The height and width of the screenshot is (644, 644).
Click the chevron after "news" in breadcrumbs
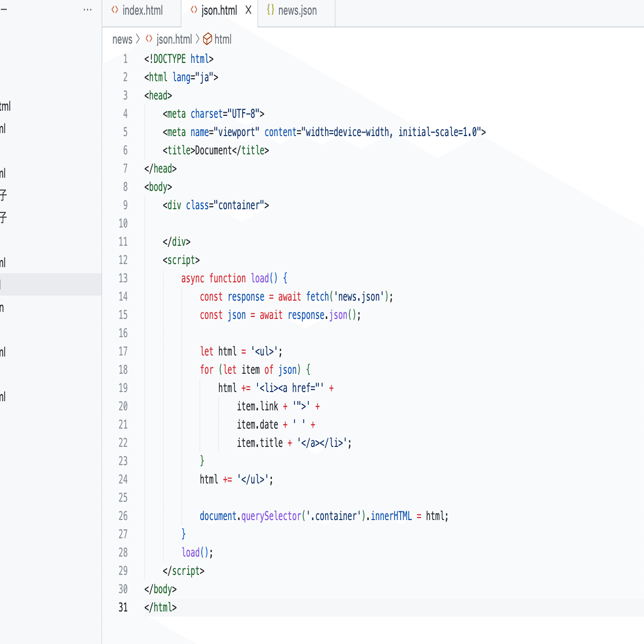[x=138, y=39]
